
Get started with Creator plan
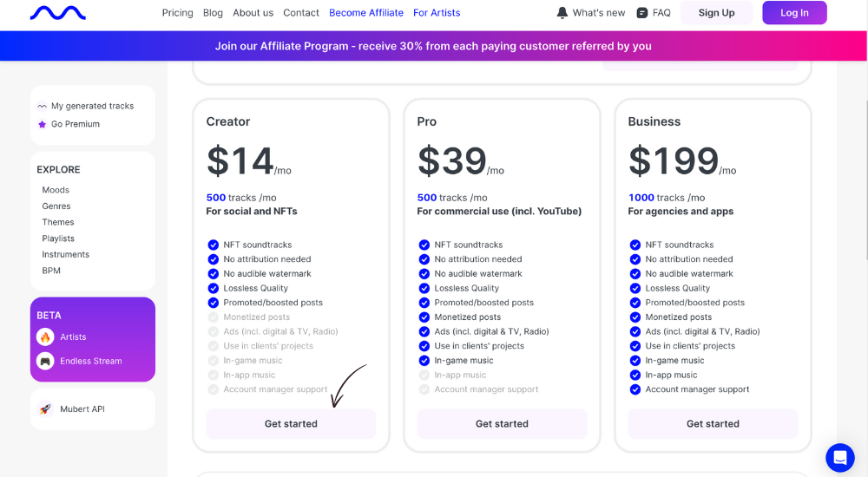click(x=291, y=424)
